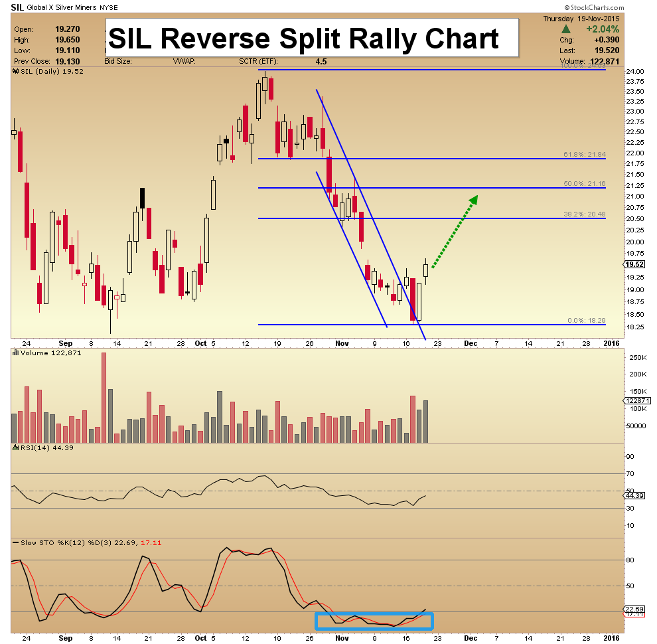
Task: Click the SCTR (ETF) value 4.5
Action: click(321, 61)
